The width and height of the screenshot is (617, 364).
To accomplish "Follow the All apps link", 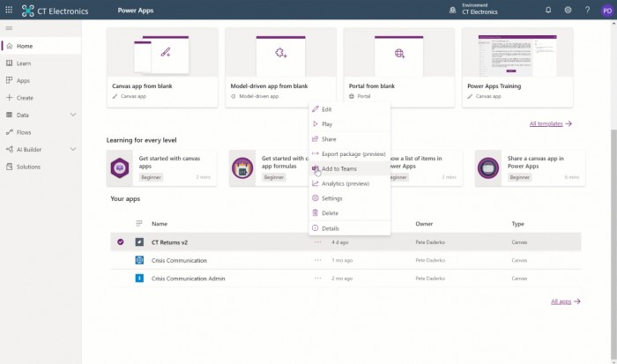I will point(566,301).
